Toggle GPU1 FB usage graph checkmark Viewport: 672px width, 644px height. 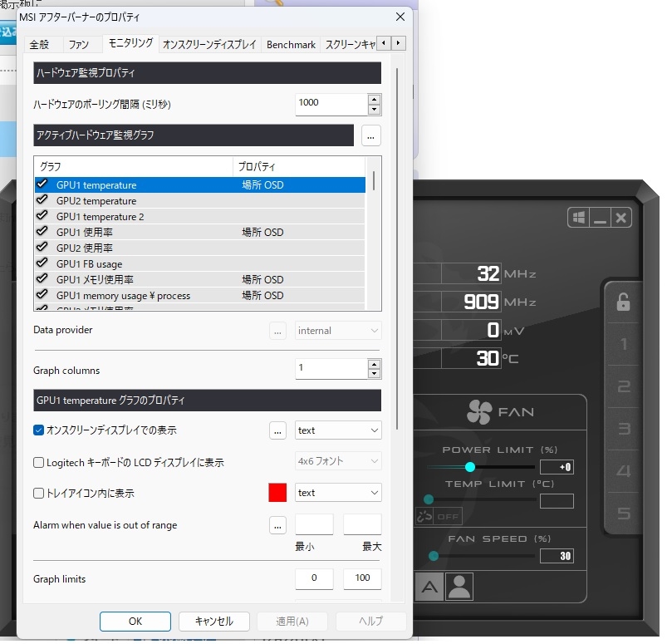(x=42, y=263)
